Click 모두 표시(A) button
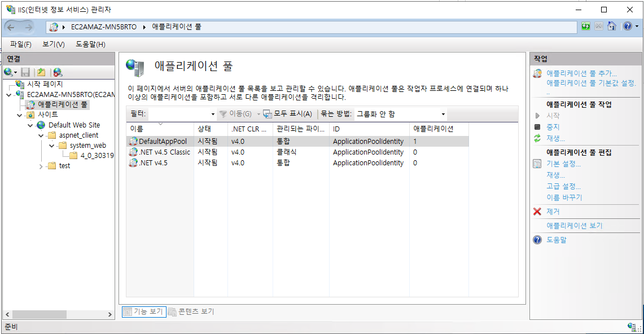The image size is (644, 334). point(288,113)
